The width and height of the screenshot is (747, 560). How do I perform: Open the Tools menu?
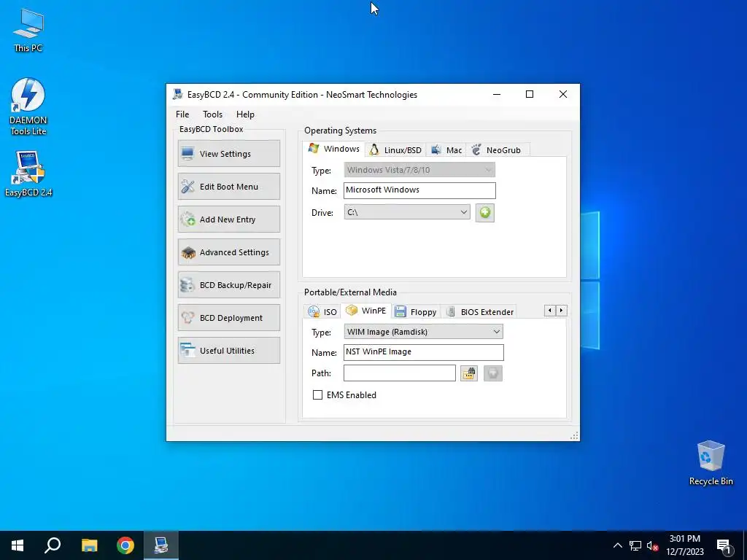tap(212, 114)
